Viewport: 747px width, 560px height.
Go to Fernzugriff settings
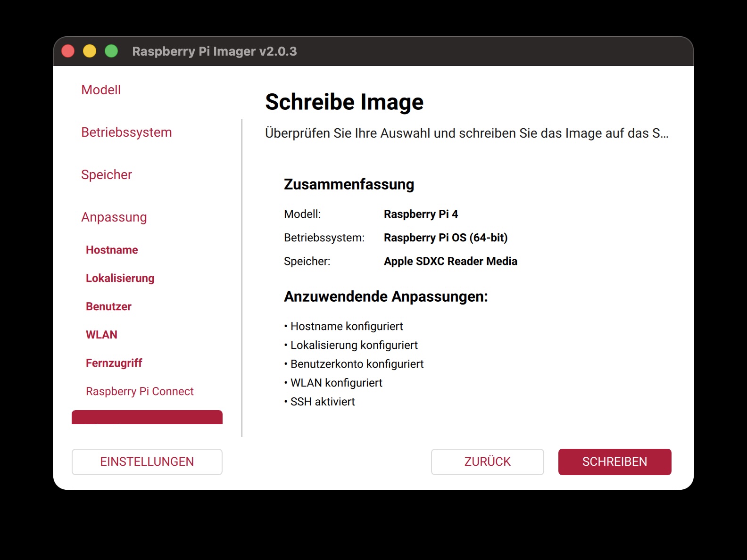(x=114, y=363)
